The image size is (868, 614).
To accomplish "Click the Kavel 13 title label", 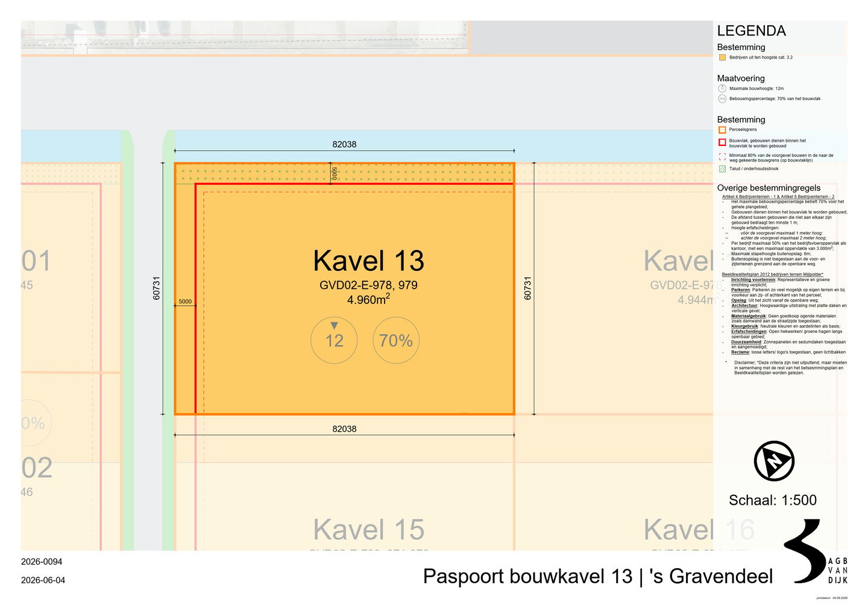I will point(368,261).
